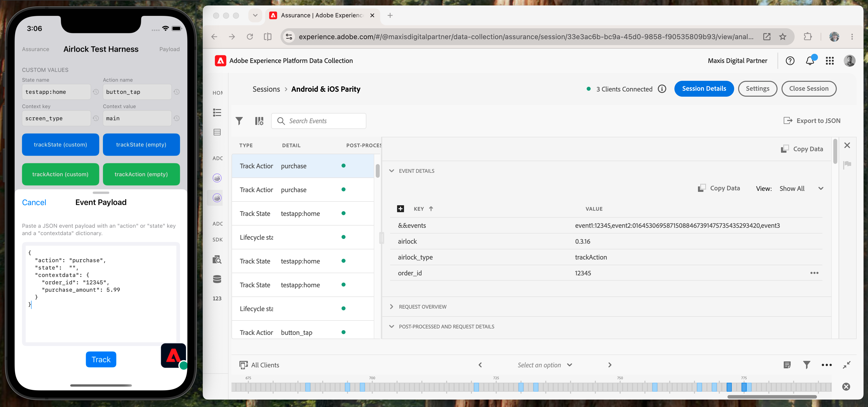Tap trackState (empty) button on phone
Screen dimensions: 868x407
click(x=141, y=145)
